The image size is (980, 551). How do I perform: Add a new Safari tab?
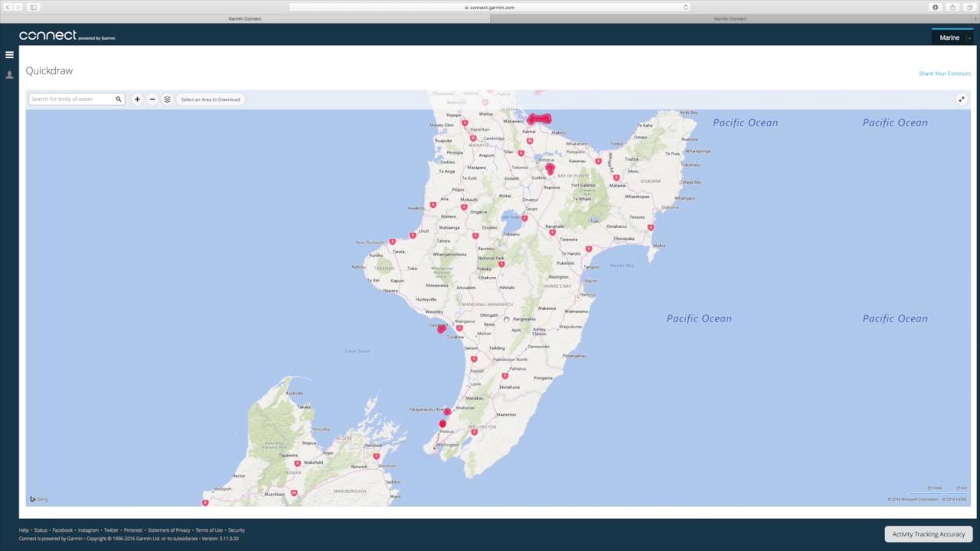point(975,18)
